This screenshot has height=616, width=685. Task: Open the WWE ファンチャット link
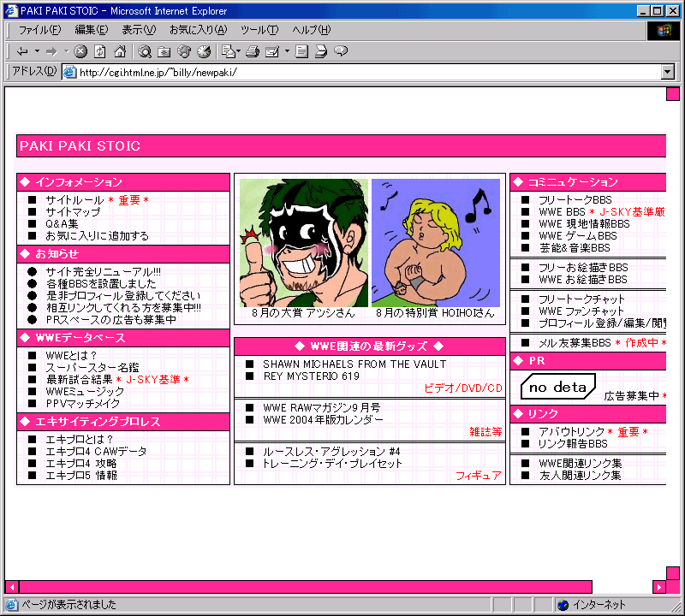[581, 311]
